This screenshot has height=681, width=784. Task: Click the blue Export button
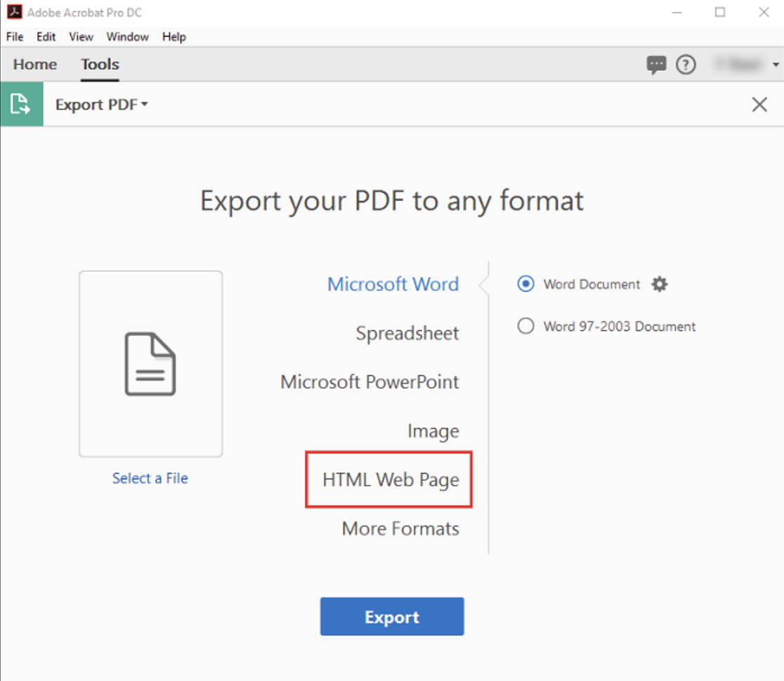(x=391, y=616)
